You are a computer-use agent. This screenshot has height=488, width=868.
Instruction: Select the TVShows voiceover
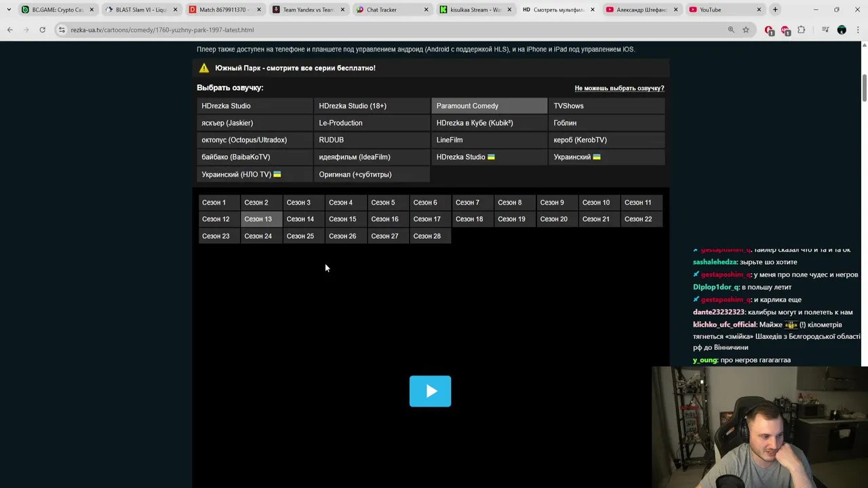(x=606, y=106)
